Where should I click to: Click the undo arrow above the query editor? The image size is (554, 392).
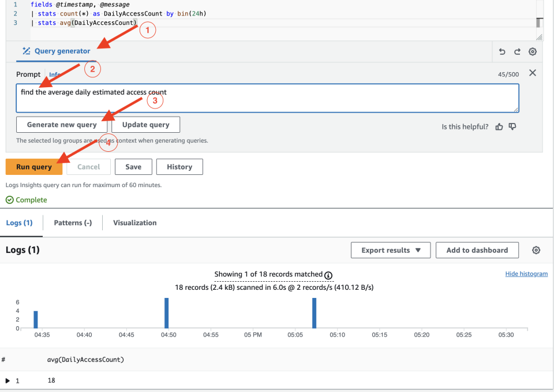[x=501, y=51]
